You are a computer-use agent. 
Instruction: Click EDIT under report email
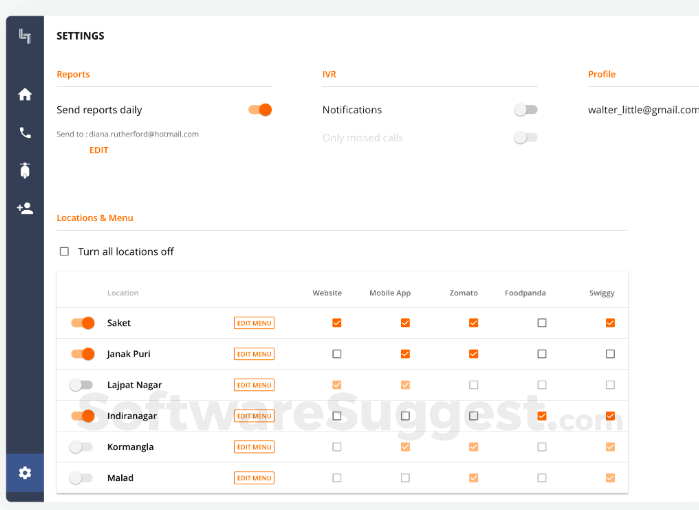pyautogui.click(x=99, y=150)
